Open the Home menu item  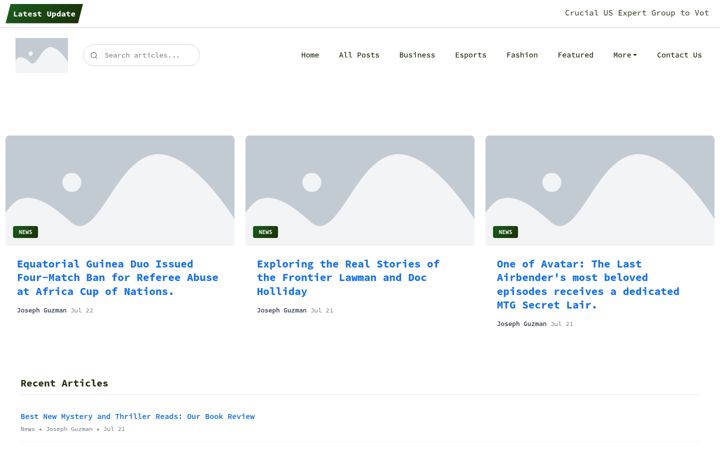pos(310,55)
